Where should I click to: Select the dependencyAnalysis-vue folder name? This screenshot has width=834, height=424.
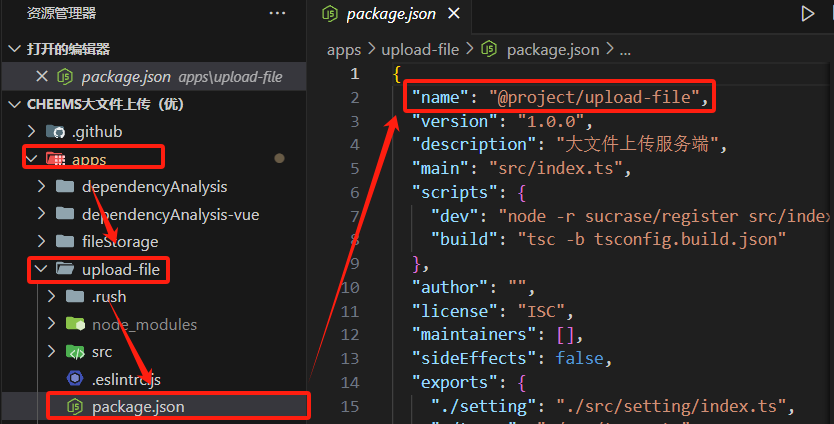point(171,214)
